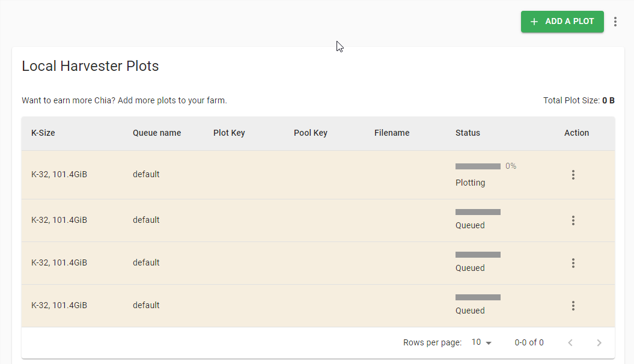Go to next page using right chevron

tap(599, 342)
